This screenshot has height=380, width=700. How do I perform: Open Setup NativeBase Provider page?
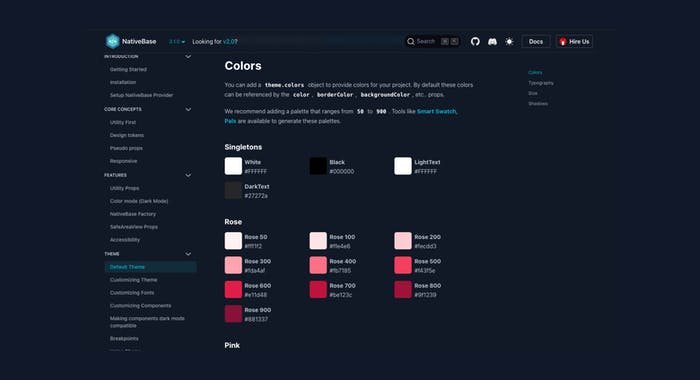[141, 95]
